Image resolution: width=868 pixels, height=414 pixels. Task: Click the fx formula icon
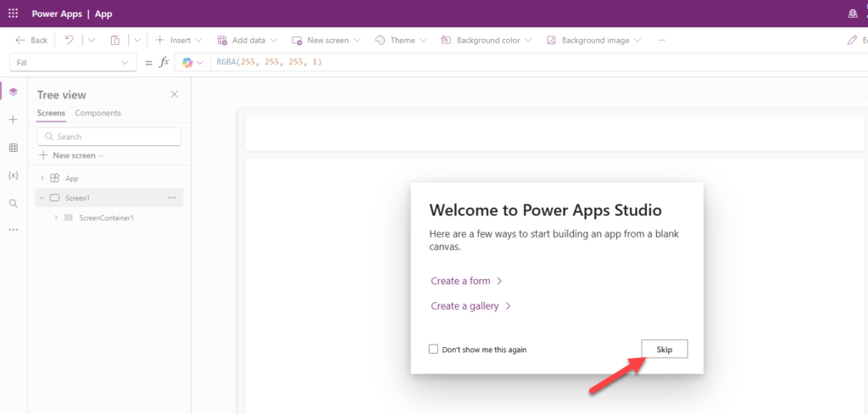point(164,63)
